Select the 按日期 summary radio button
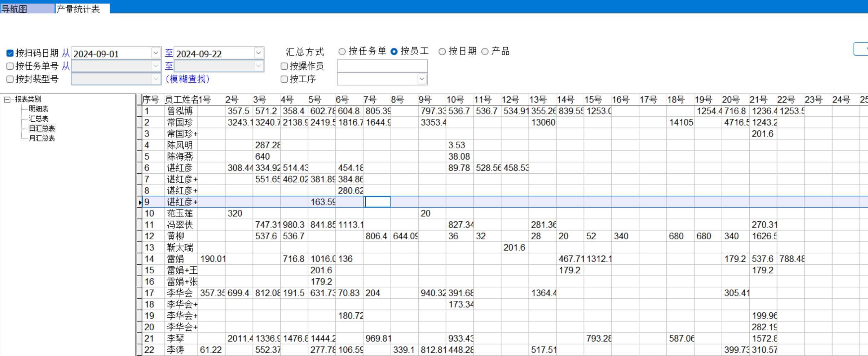Viewport: 868px width, 356px height. tap(442, 52)
